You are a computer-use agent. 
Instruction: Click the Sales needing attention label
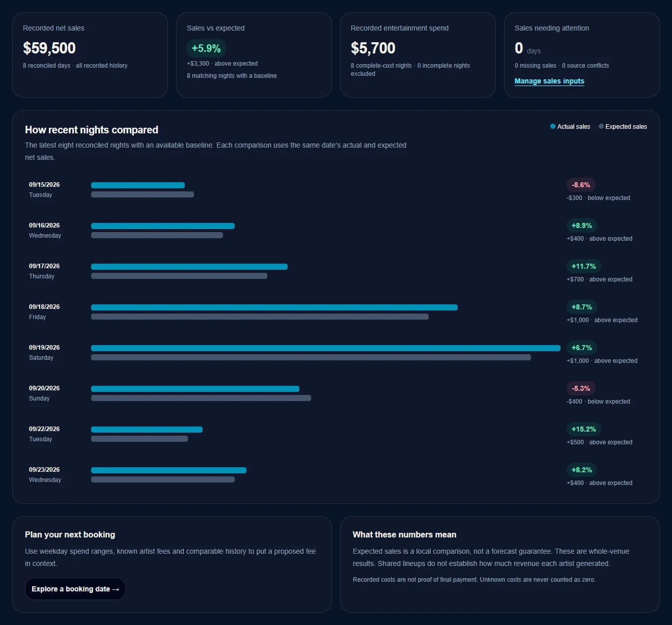552,28
